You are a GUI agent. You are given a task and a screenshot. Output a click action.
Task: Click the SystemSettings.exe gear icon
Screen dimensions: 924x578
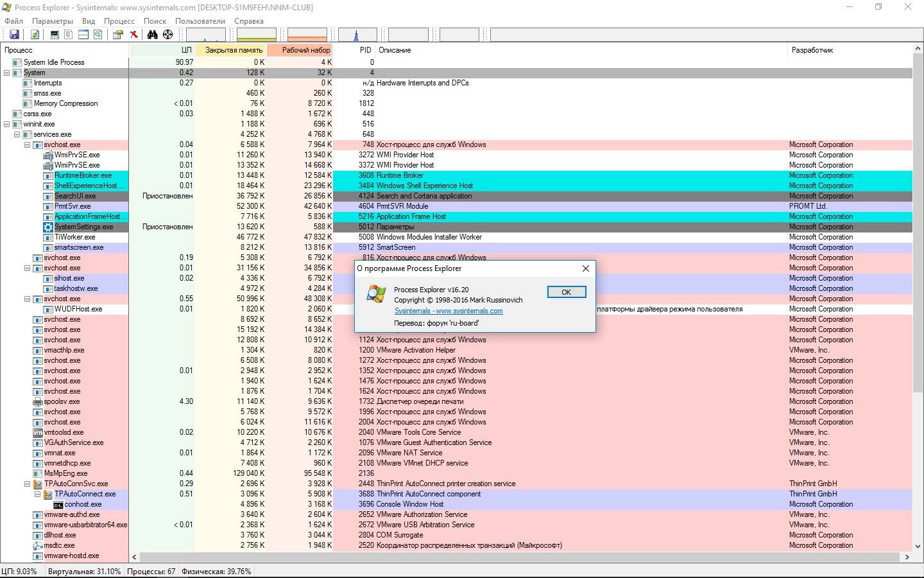tap(48, 227)
